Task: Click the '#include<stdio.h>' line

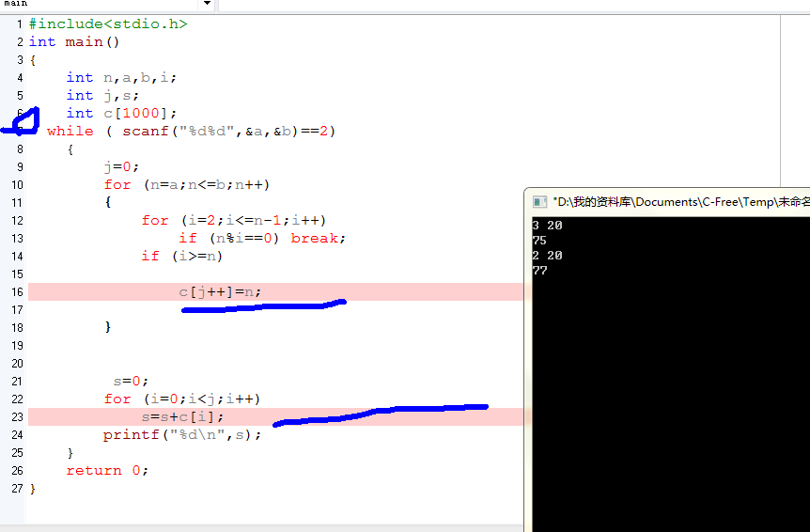Action: 108,23
